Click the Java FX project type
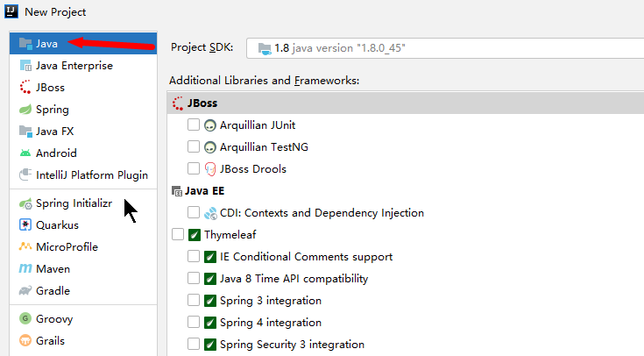The width and height of the screenshot is (644, 356). [x=54, y=132]
